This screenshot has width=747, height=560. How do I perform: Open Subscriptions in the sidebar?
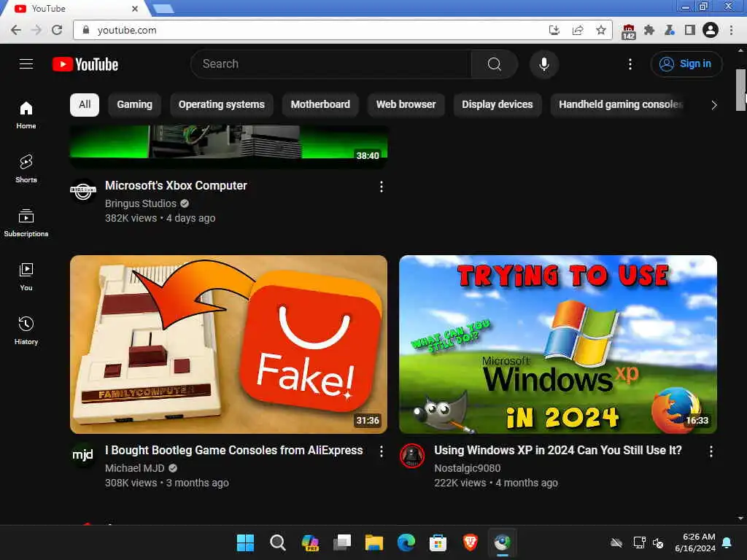(x=26, y=222)
